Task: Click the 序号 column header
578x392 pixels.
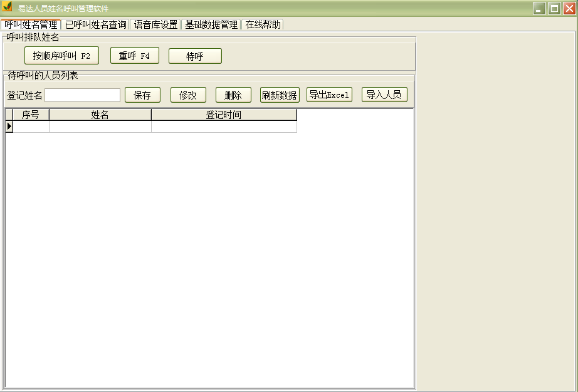Action: tap(30, 115)
